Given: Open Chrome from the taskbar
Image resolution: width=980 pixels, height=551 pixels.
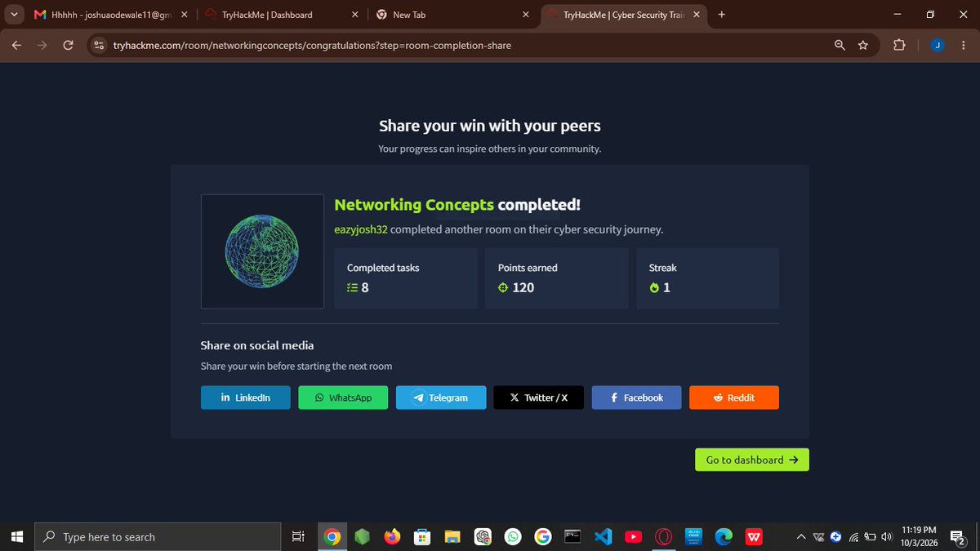Looking at the screenshot, I should pos(332,536).
